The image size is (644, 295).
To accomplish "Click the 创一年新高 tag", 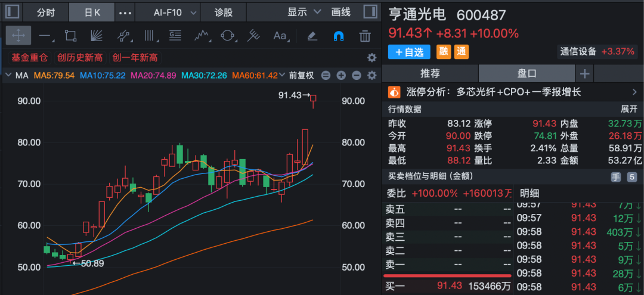I will [135, 57].
